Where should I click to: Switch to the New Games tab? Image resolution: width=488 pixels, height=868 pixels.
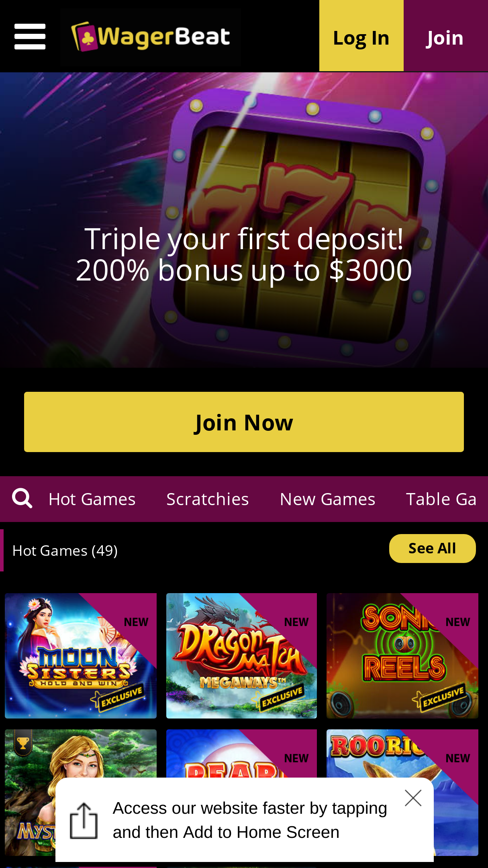328,499
